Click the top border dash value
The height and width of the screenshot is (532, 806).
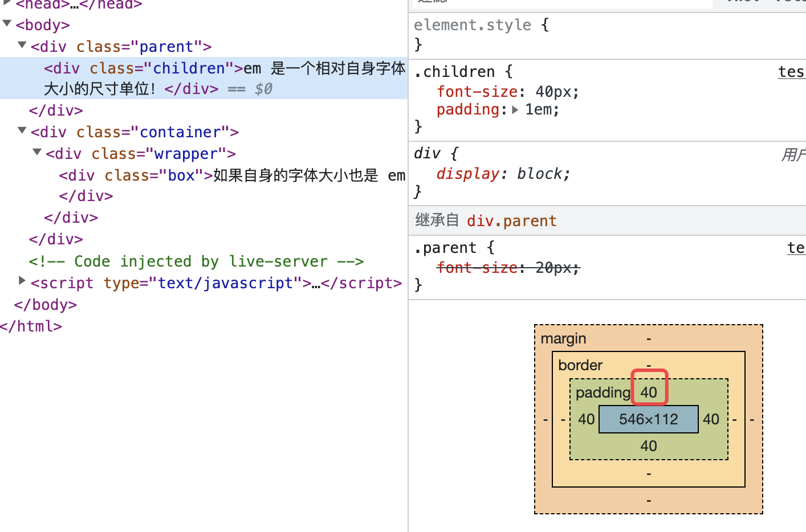click(649, 366)
